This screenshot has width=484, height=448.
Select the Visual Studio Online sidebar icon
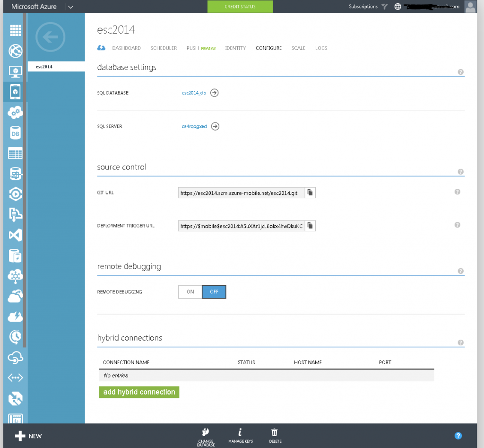(x=15, y=235)
